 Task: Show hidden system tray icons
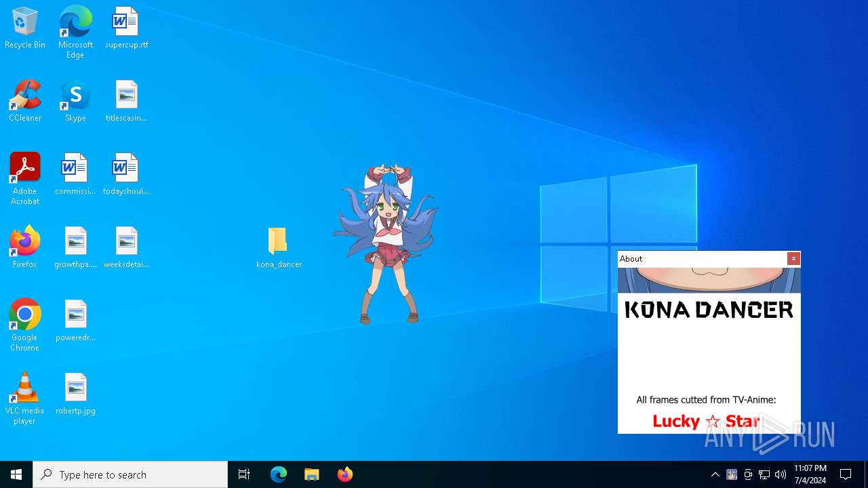coord(715,474)
